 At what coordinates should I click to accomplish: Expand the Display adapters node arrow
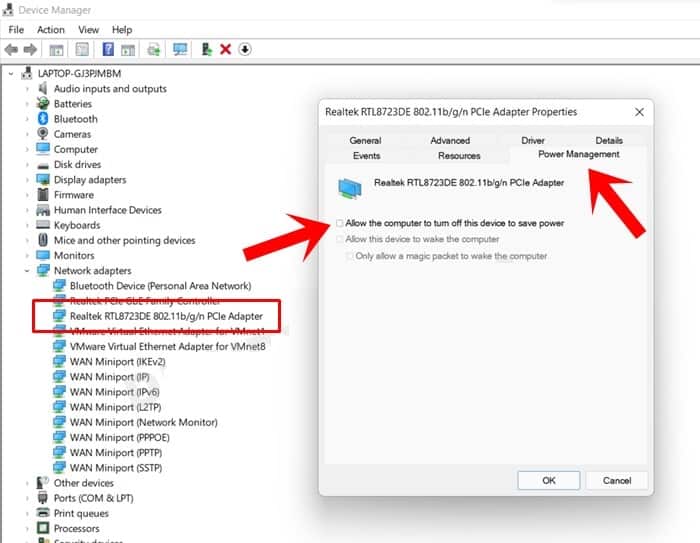pyautogui.click(x=27, y=180)
